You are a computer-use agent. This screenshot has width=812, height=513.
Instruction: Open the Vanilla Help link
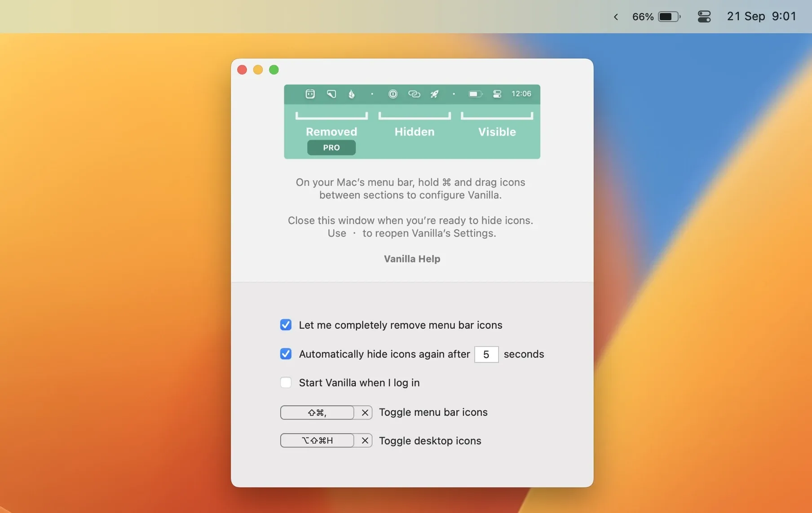coord(412,259)
